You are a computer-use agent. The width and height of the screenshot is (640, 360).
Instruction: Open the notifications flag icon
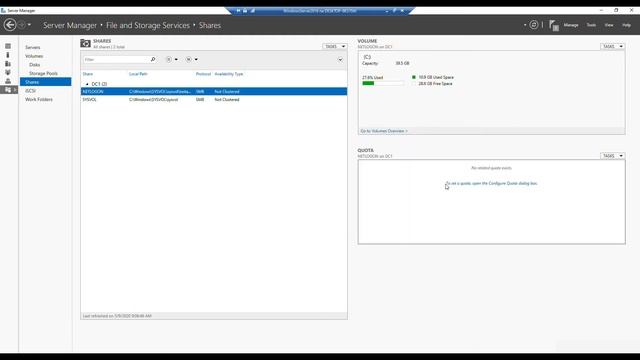[x=553, y=25]
